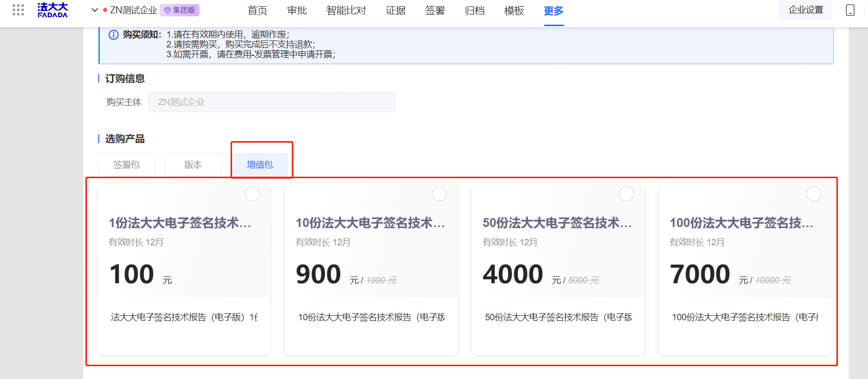868x379 pixels.
Task: Expand the enterprise switcher chevron
Action: pos(95,10)
